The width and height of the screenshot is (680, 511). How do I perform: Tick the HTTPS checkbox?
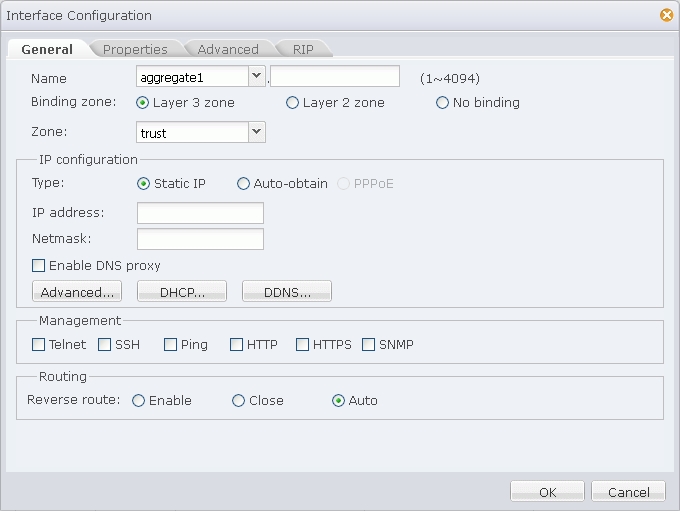coord(302,344)
